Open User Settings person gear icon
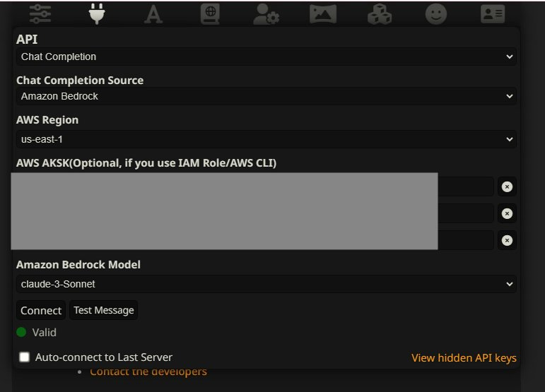 (266, 14)
